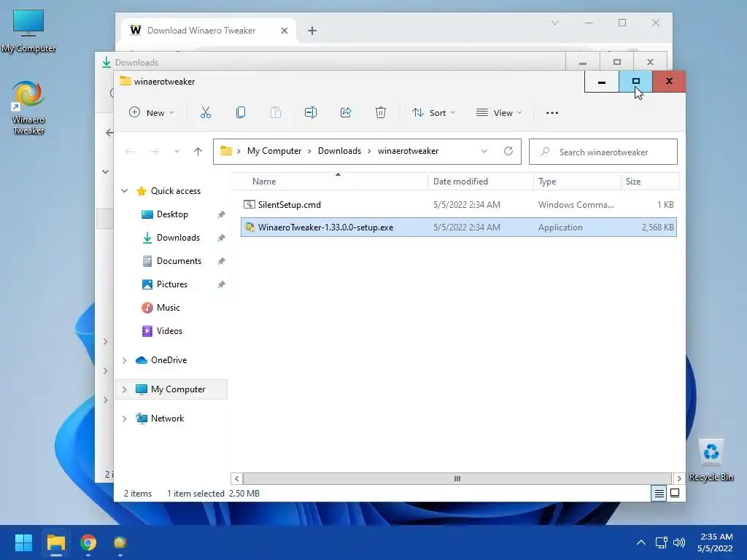Click the Share icon in toolbar
The width and height of the screenshot is (747, 560).
tap(345, 113)
